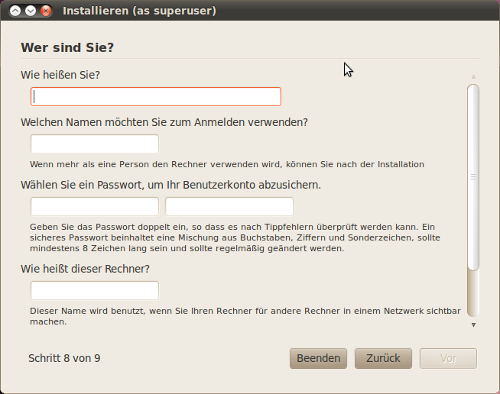
Task: Close the Installieren window
Action: (x=46, y=11)
